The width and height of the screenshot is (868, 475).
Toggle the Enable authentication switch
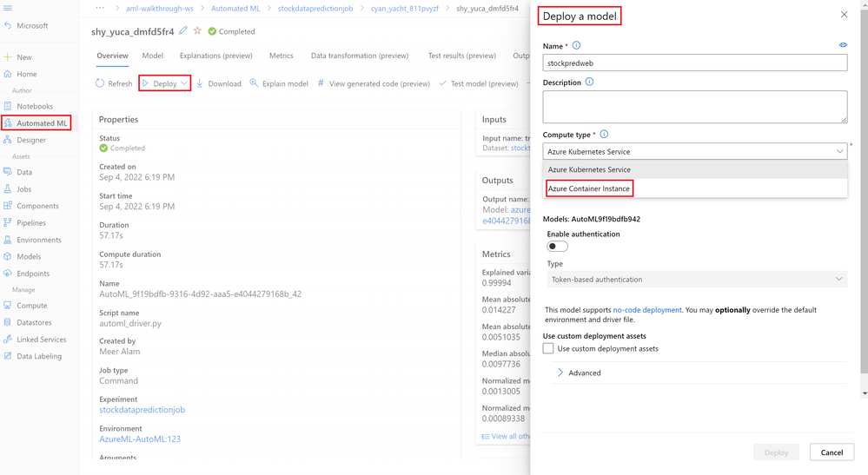tap(557, 246)
